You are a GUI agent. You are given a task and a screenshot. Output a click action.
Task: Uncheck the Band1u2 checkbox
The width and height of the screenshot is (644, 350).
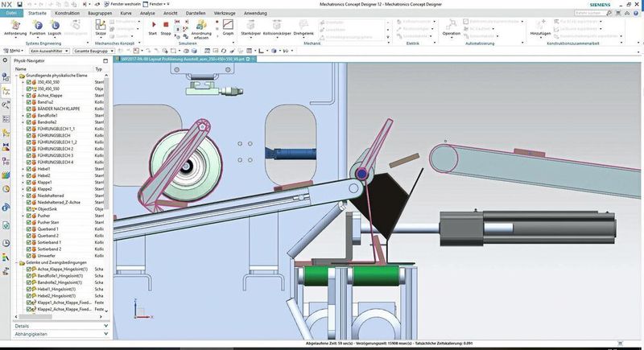[x=29, y=101]
